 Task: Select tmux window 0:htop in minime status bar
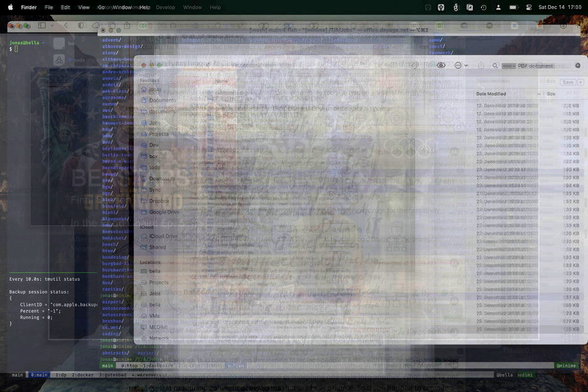129,366
